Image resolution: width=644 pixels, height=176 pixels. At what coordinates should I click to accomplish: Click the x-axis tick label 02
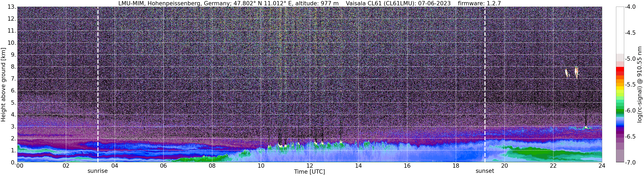[x=66, y=166]
